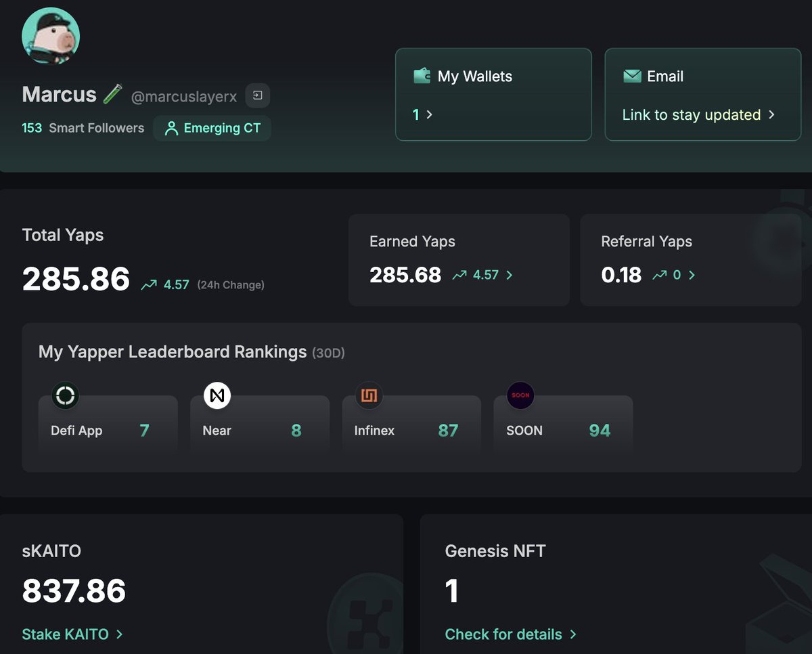This screenshot has height=654, width=812.
Task: Click the (24h Change) label
Action: (231, 285)
